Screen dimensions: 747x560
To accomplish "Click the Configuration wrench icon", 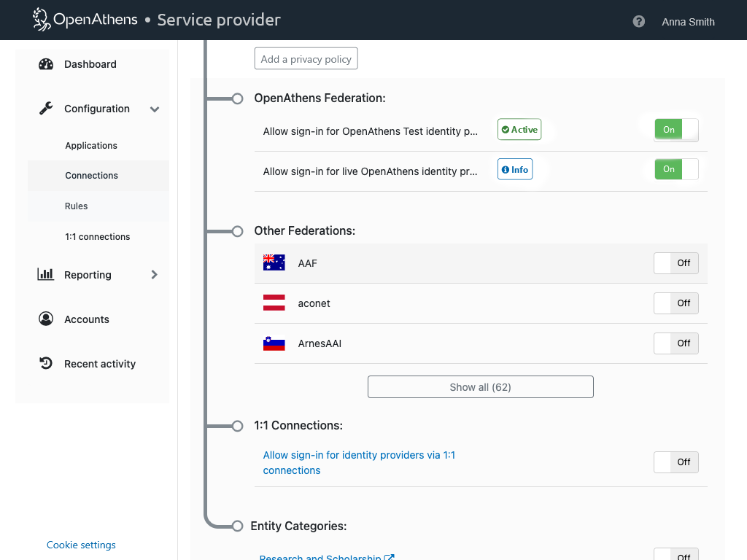I will coord(46,109).
